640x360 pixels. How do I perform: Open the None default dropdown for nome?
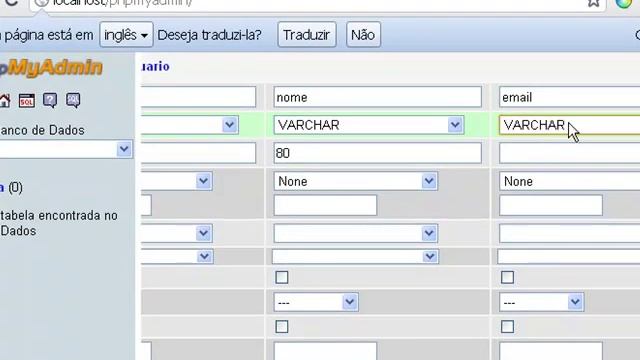click(356, 181)
